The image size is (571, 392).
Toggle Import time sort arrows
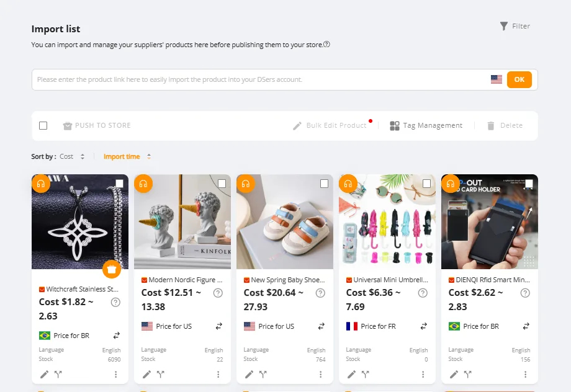(x=149, y=156)
